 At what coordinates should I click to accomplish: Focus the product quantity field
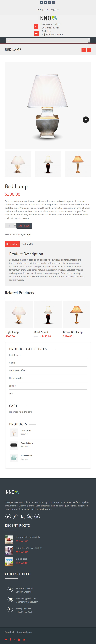tap(9, 226)
